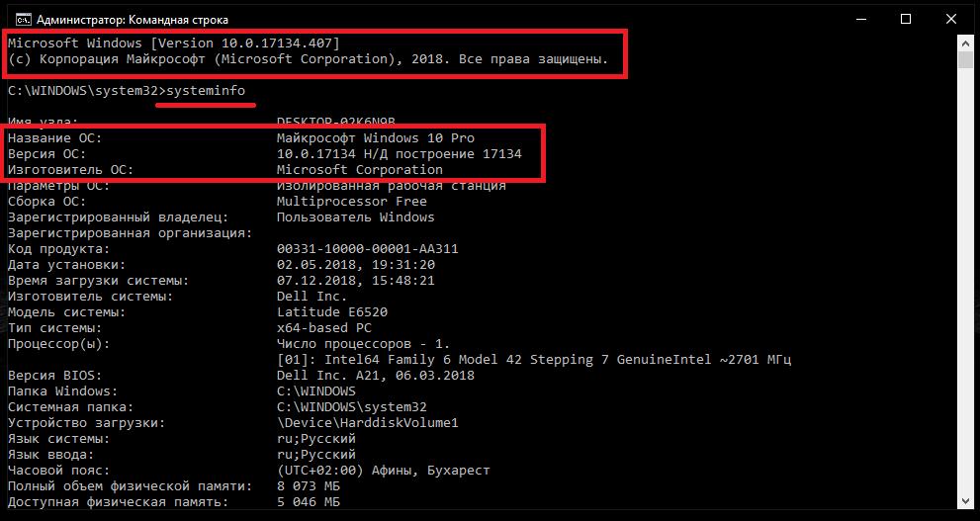Click the 'Время загрузки системы:' label
The width and height of the screenshot is (980, 521).
tap(98, 281)
